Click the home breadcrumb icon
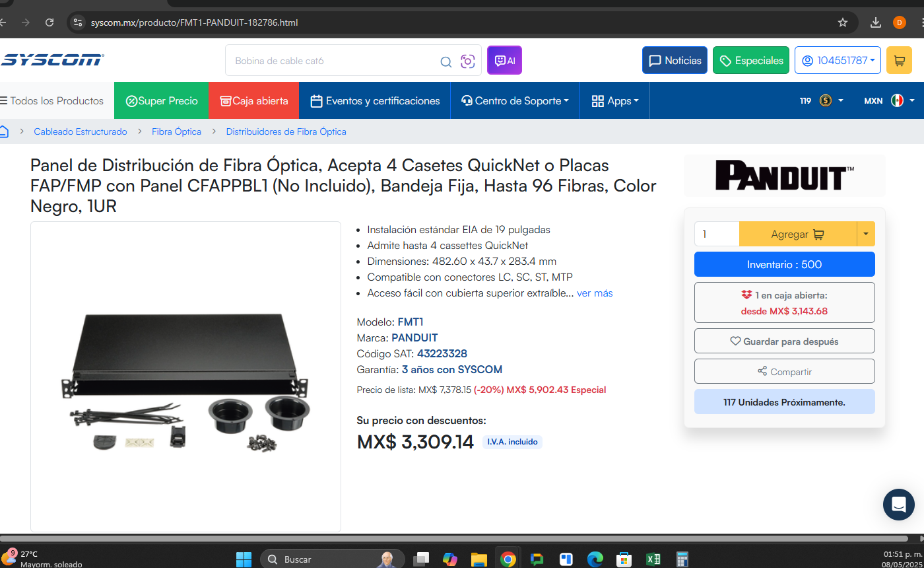Viewport: 924px width, 568px height. [3, 131]
